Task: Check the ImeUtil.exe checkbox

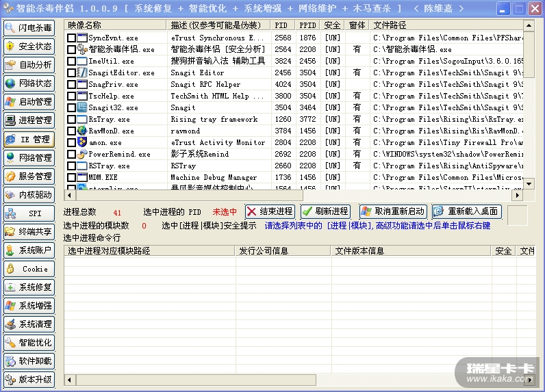Action: click(71, 61)
